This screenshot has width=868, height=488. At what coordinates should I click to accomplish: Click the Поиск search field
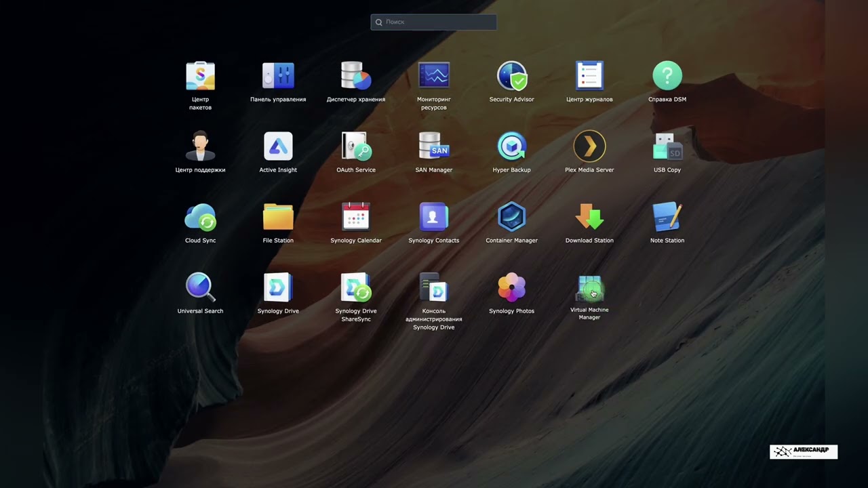click(x=434, y=22)
